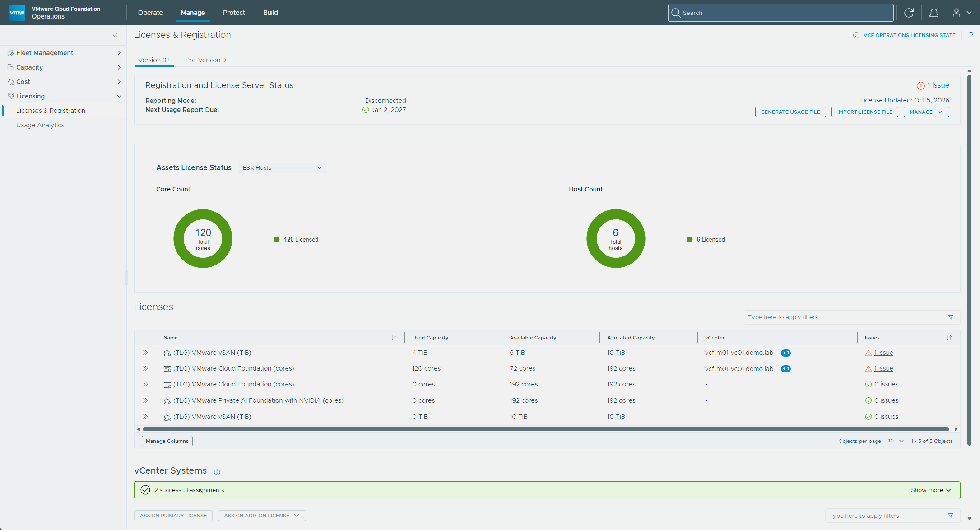Sort Licenses table by Name column

[x=394, y=338]
